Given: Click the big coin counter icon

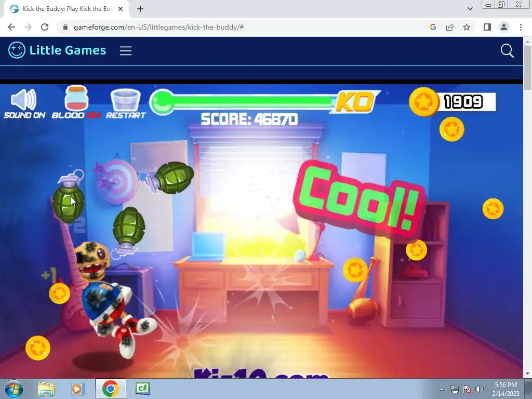Looking at the screenshot, I should 424,102.
